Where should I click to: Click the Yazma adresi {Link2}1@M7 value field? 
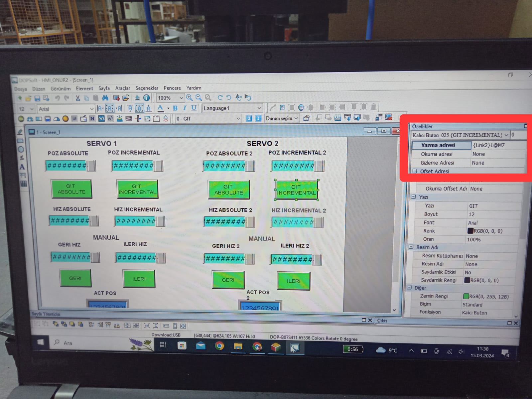coord(499,145)
